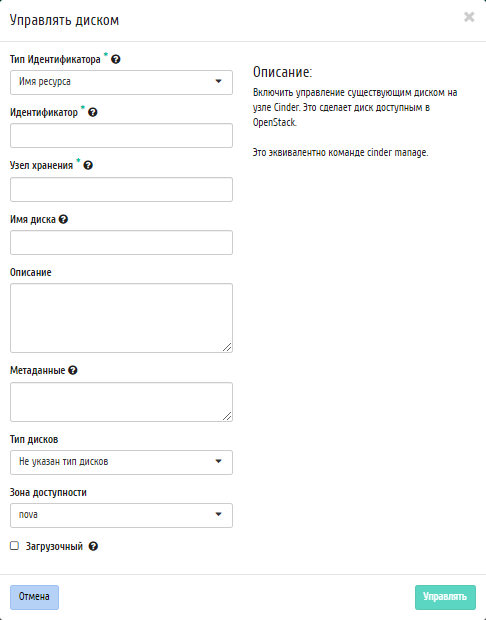
Task: Focus the Узел хранения input field
Action: 121,189
